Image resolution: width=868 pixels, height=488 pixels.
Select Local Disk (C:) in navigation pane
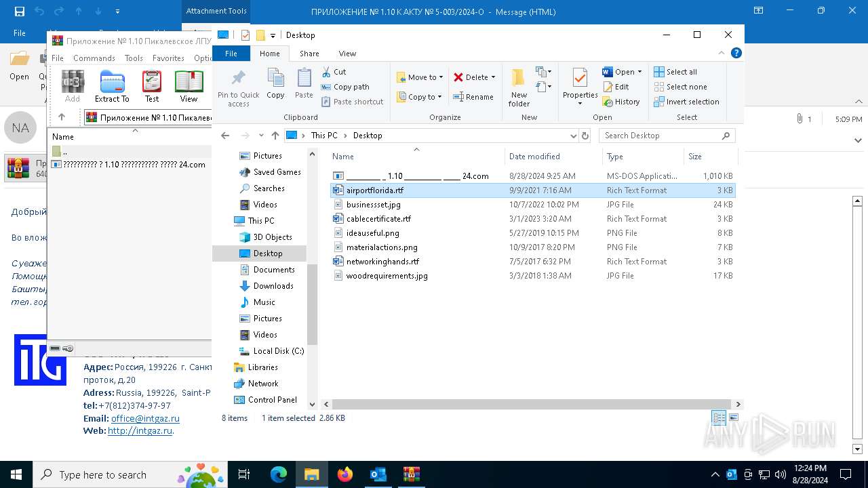point(278,351)
